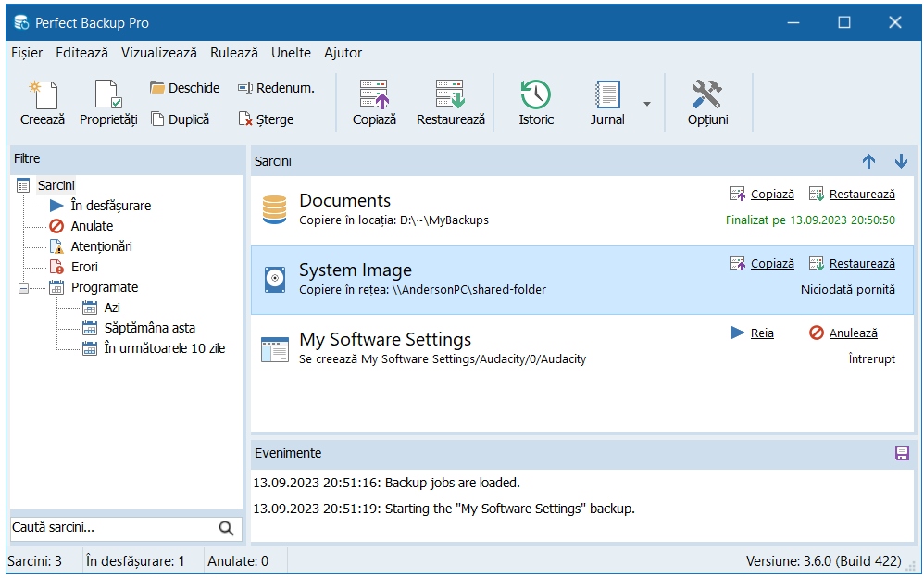Select the În desfășurare filter
924x578 pixels.
(x=110, y=206)
